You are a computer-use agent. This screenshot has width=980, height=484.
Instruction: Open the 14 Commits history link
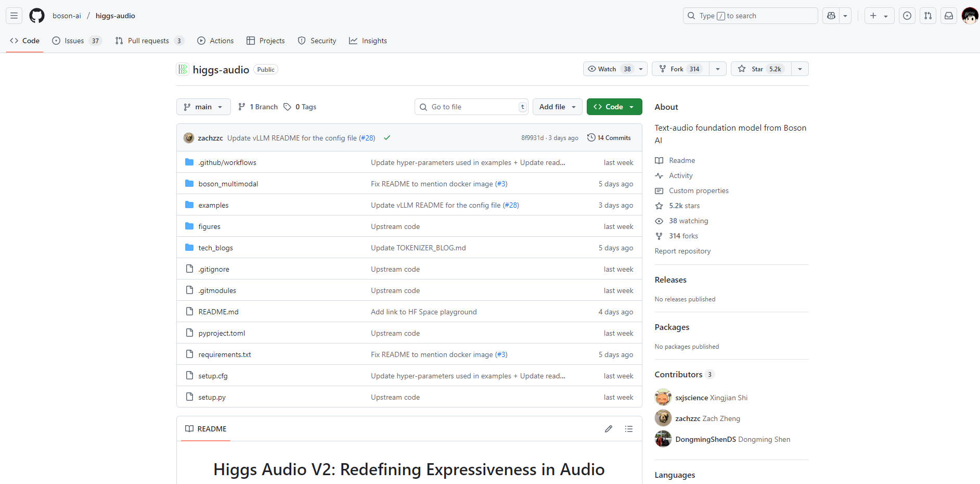609,138
